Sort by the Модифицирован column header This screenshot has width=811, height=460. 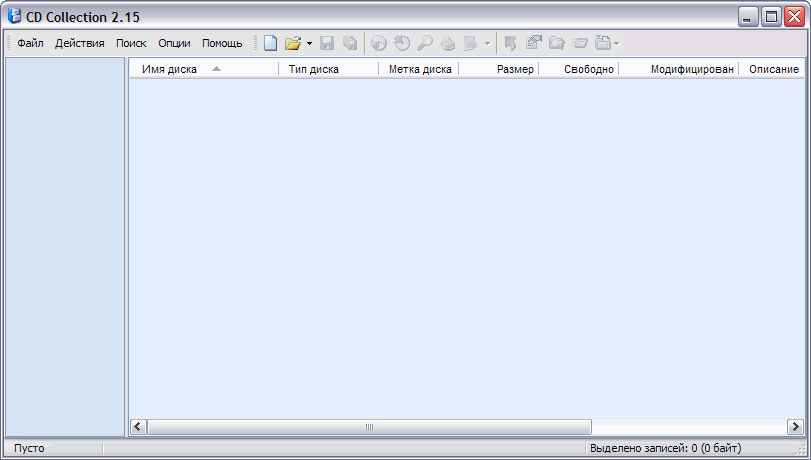(679, 69)
